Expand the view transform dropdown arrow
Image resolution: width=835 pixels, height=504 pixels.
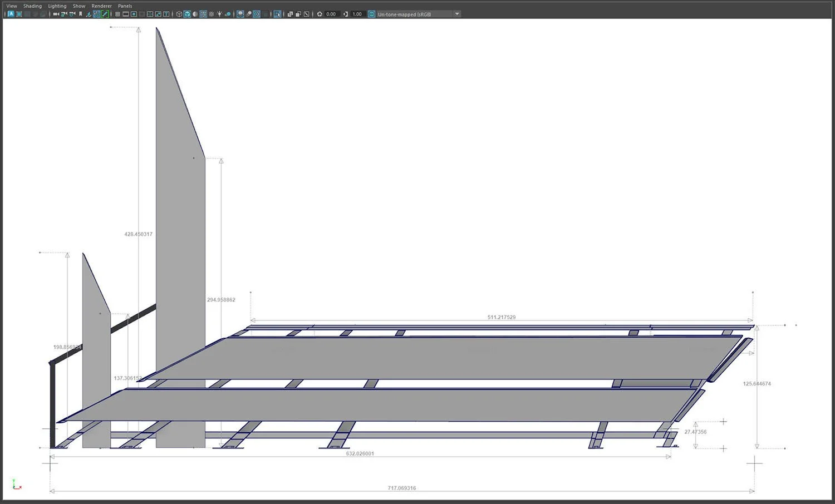tap(457, 14)
